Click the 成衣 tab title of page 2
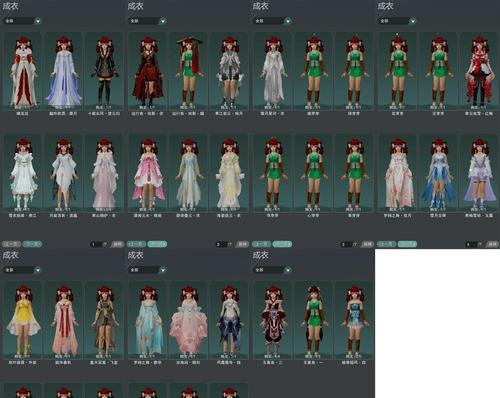500x398 pixels. [x=136, y=6]
